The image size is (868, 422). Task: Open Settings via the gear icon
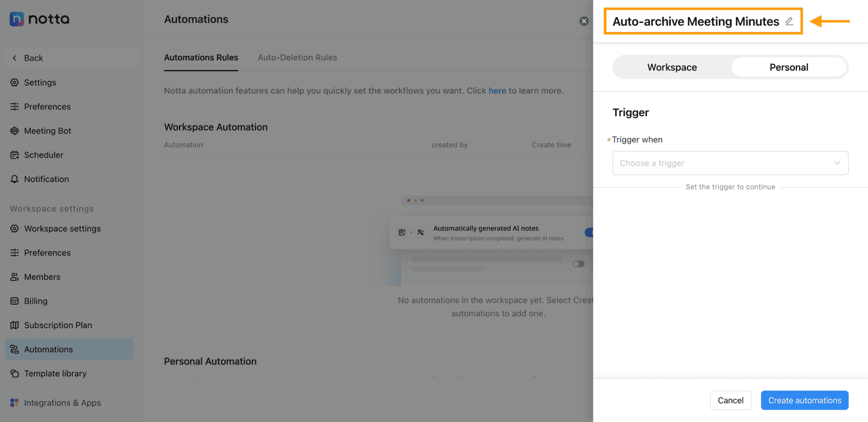point(15,83)
